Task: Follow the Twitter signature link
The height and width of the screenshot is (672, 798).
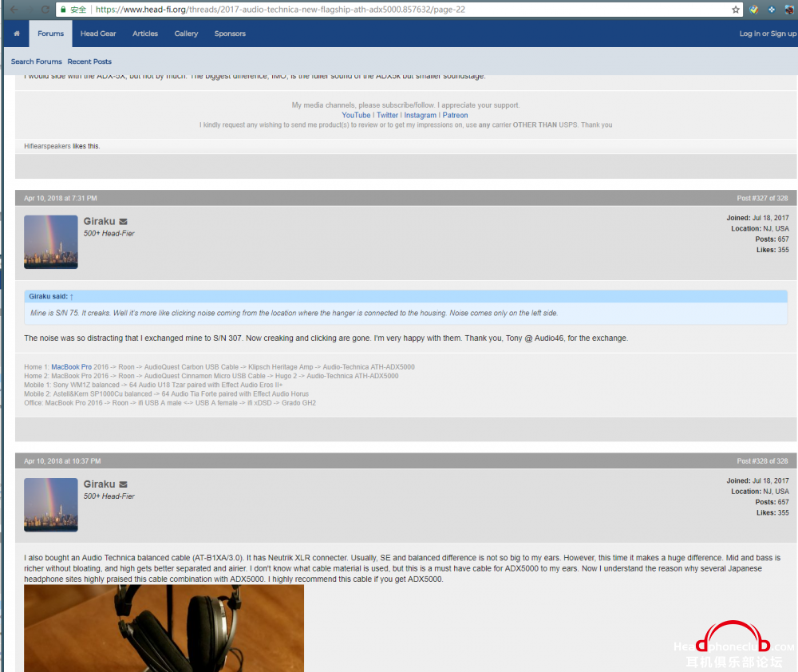Action: tap(387, 115)
